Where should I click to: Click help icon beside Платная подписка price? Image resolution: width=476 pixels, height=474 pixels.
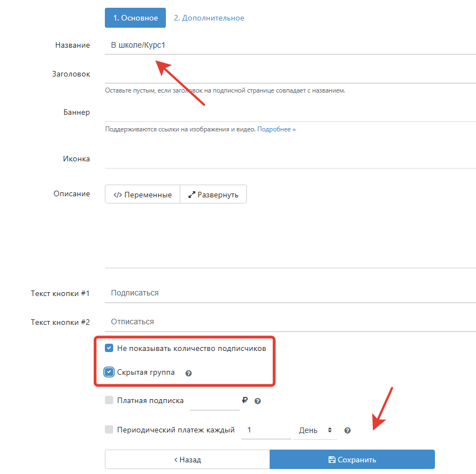[257, 401]
